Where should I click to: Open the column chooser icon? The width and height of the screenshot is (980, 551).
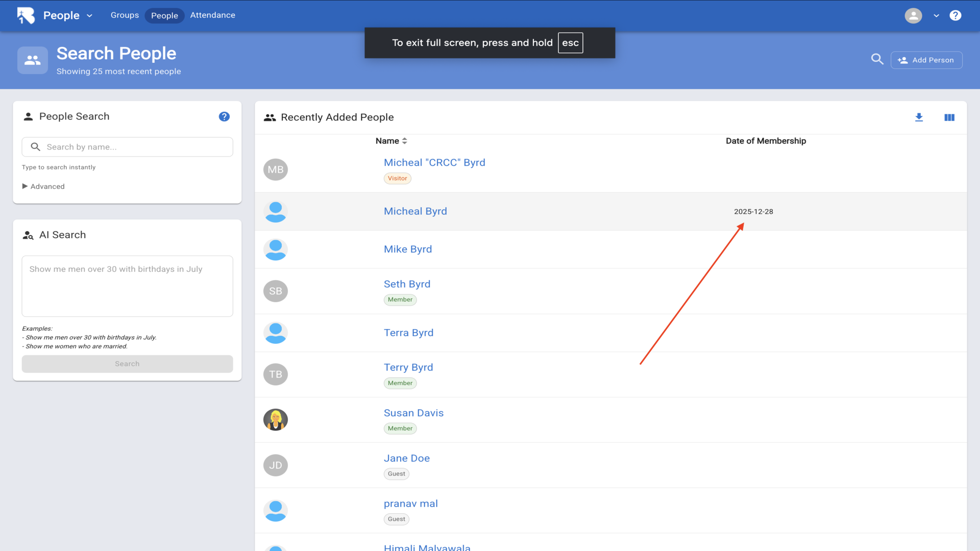949,117
